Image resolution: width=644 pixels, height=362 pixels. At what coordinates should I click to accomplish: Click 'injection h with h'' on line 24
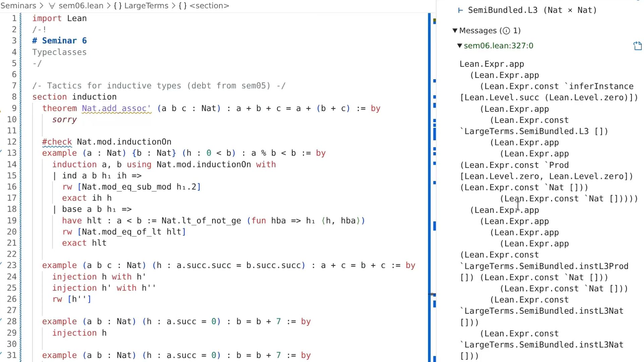[99, 277]
